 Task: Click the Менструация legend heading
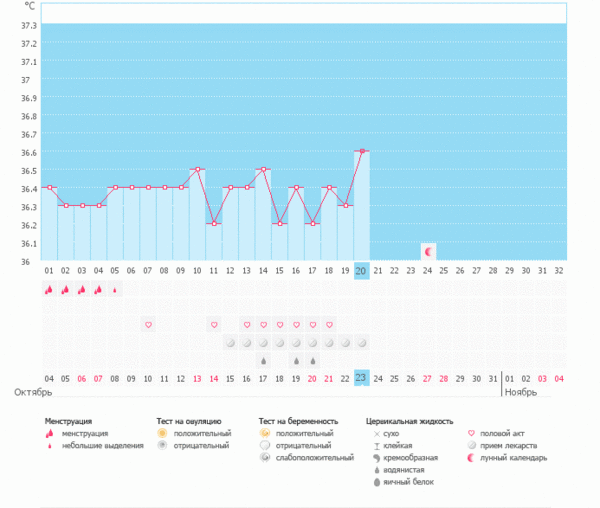[68, 422]
